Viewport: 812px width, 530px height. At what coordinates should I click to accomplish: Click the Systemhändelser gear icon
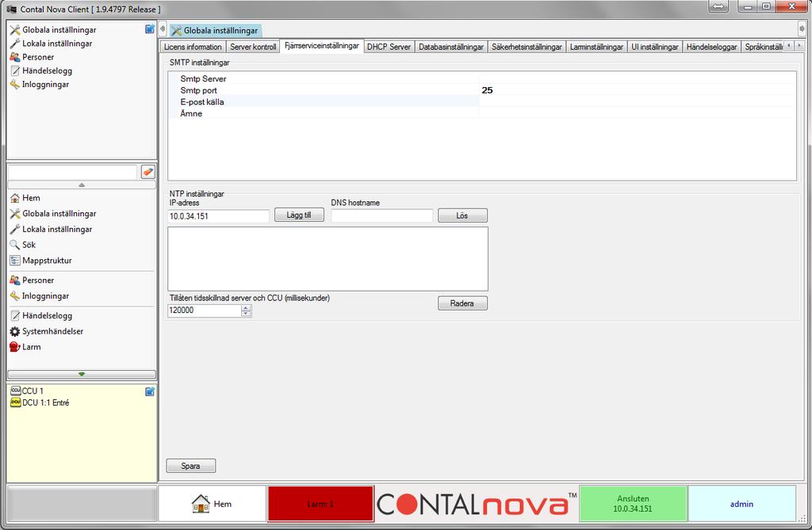pyautogui.click(x=15, y=331)
